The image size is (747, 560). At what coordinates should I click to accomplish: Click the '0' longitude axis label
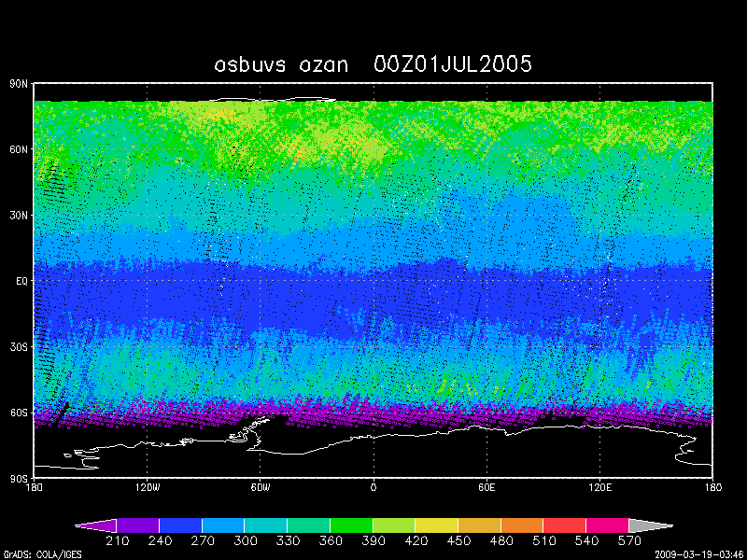pyautogui.click(x=373, y=487)
